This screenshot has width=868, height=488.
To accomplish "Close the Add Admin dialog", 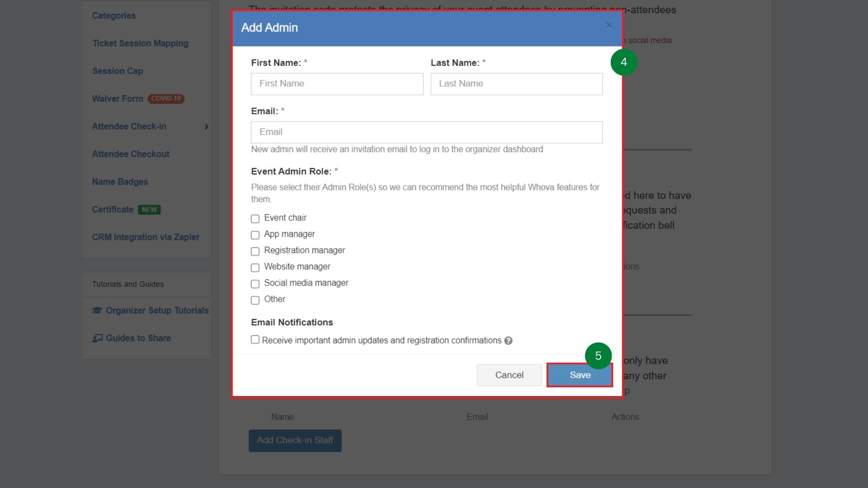I will pos(609,25).
